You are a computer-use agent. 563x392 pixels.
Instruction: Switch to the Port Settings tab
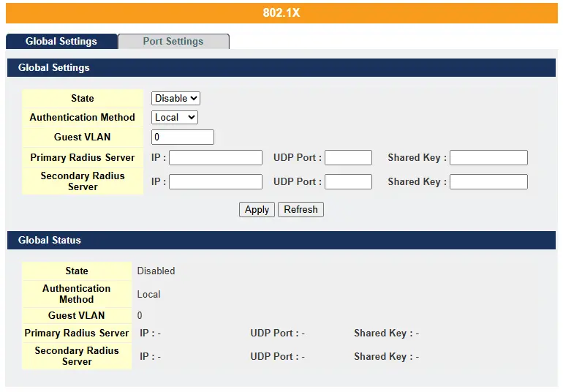[173, 42]
